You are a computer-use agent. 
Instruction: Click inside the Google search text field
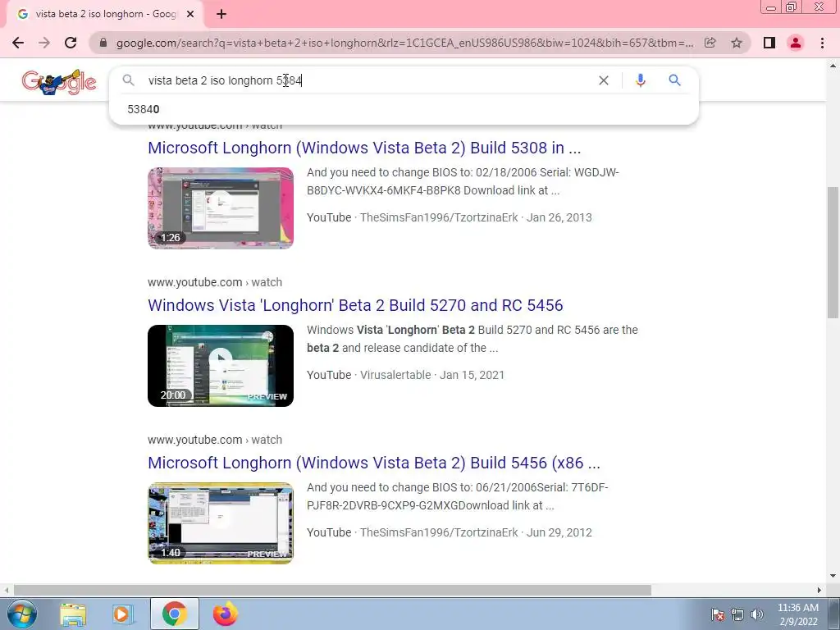click(x=368, y=80)
